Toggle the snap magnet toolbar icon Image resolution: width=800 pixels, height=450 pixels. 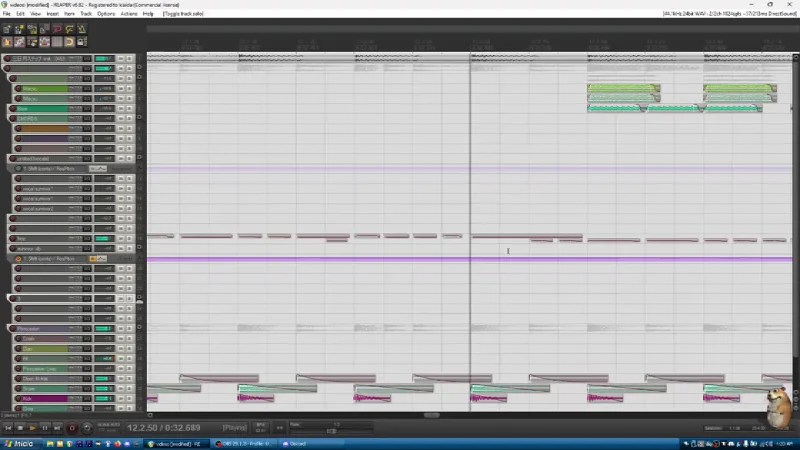pyautogui.click(x=69, y=42)
